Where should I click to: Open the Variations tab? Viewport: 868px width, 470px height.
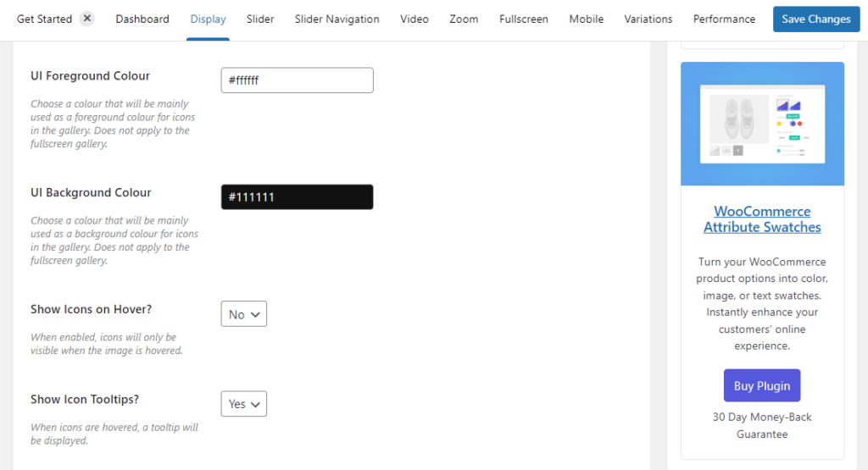pos(648,19)
